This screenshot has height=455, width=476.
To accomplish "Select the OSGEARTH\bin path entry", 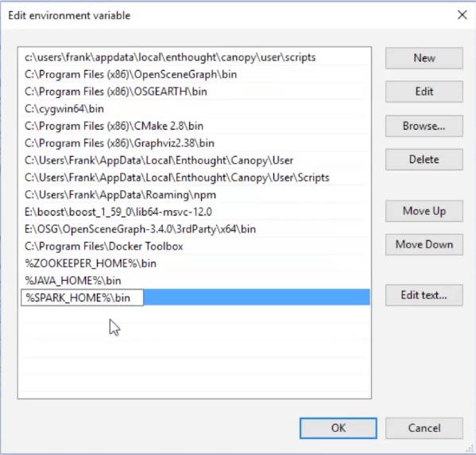I will tap(194, 91).
